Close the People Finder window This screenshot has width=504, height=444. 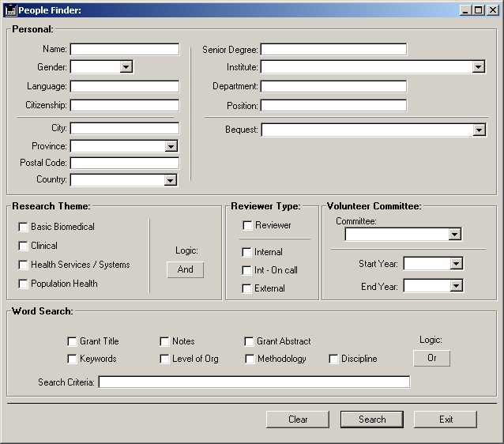click(493, 10)
